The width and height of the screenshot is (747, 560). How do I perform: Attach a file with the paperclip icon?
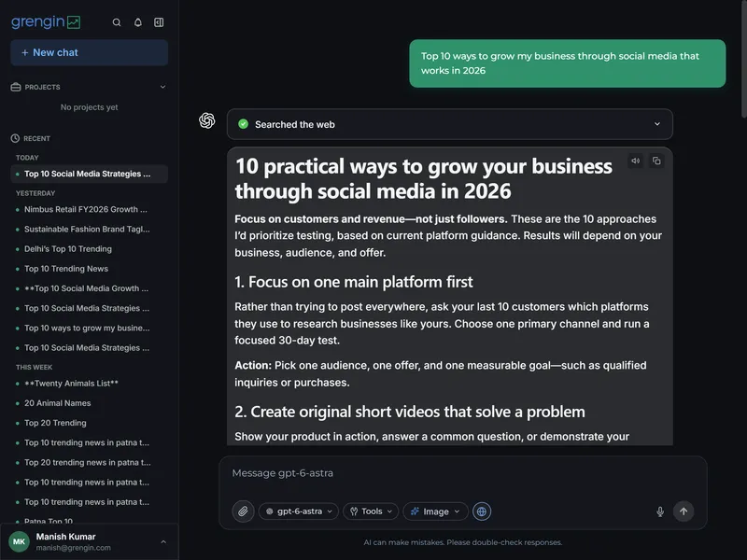coord(243,511)
